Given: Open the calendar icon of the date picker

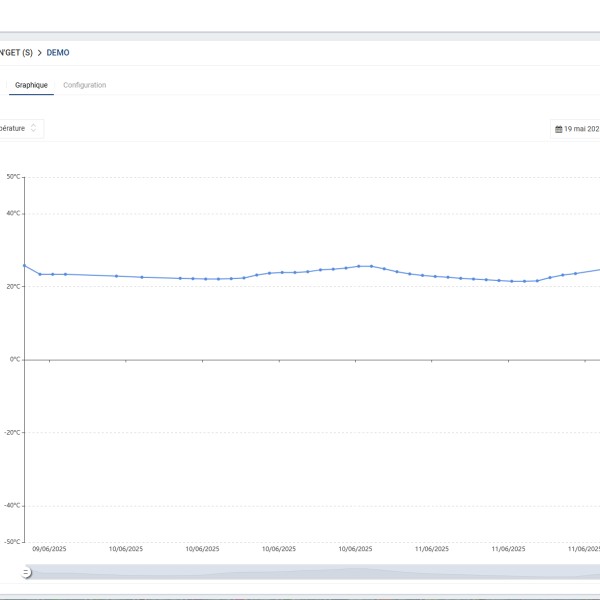Looking at the screenshot, I should coord(558,129).
